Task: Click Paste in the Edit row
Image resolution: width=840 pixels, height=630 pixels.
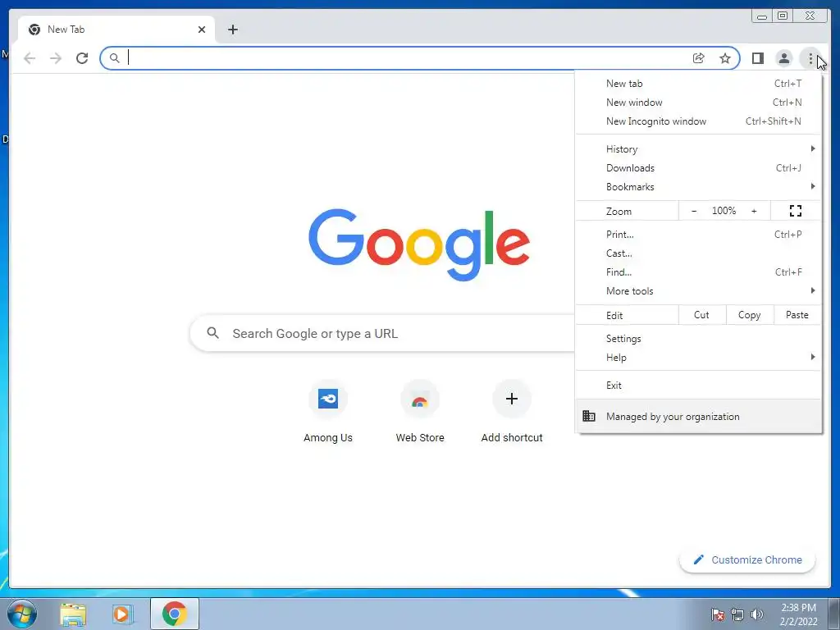Action: point(797,315)
